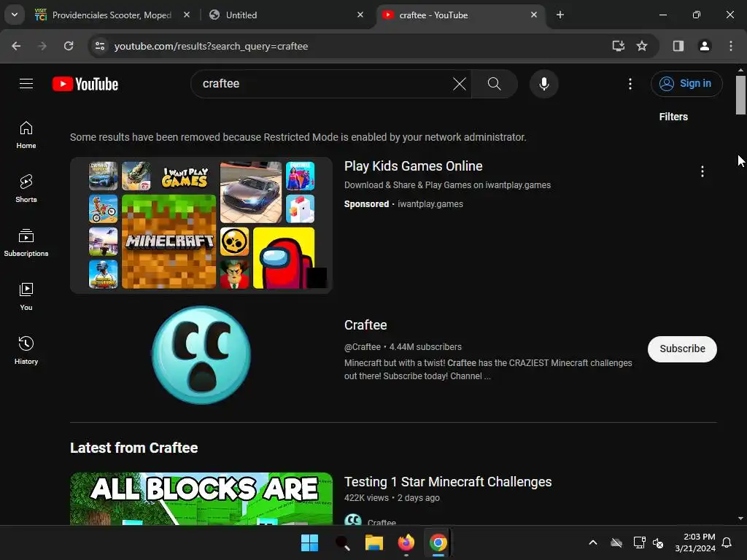
Task: Open Firefox from the taskbar
Action: coord(406,542)
